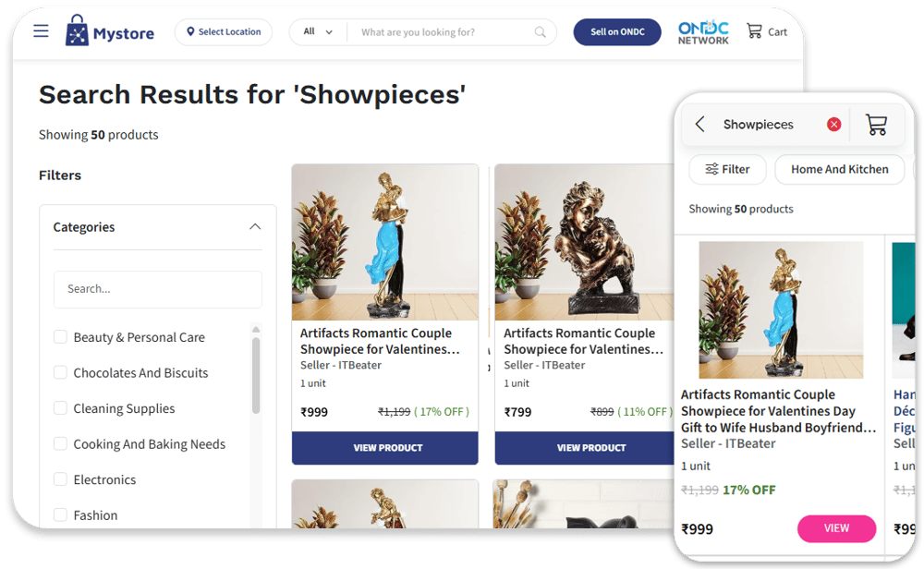Click the Mystore logo
This screenshot has width=924, height=569.
(110, 30)
